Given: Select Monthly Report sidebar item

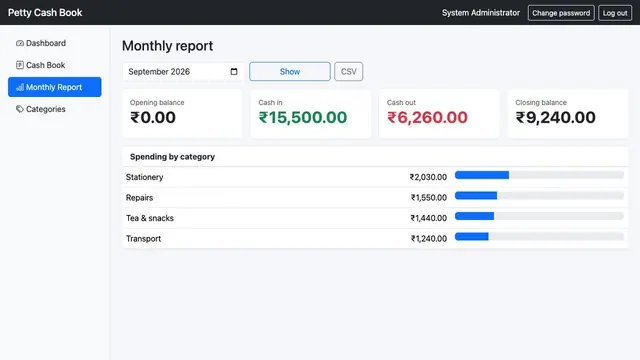Looking at the screenshot, I should (55, 87).
